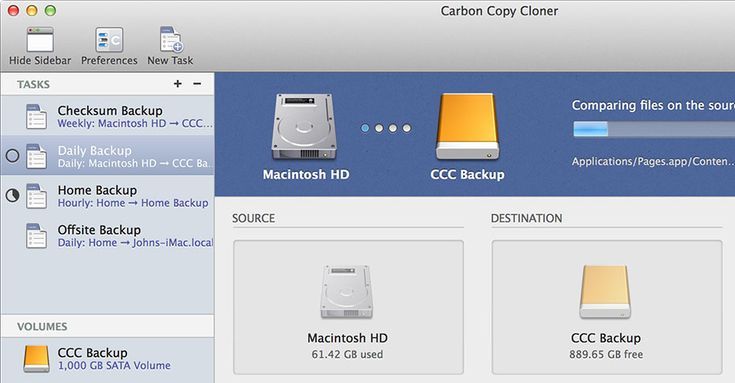Viewport: 735px width, 383px height.
Task: Select the Offsite Backup task title
Action: [99, 230]
